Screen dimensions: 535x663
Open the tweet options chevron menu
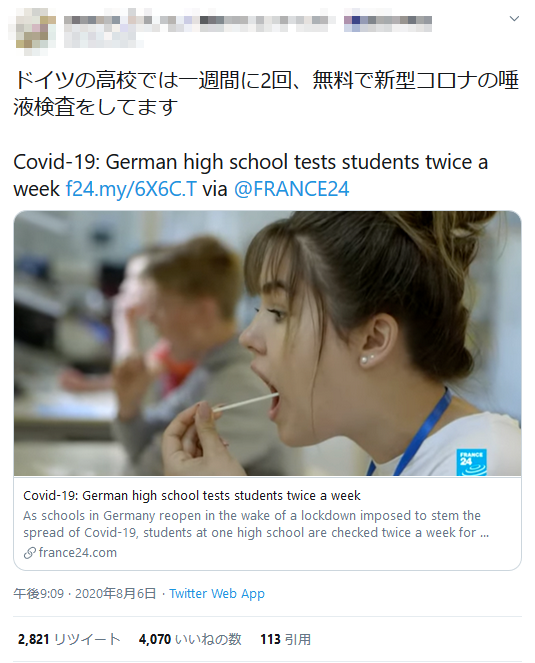click(514, 19)
